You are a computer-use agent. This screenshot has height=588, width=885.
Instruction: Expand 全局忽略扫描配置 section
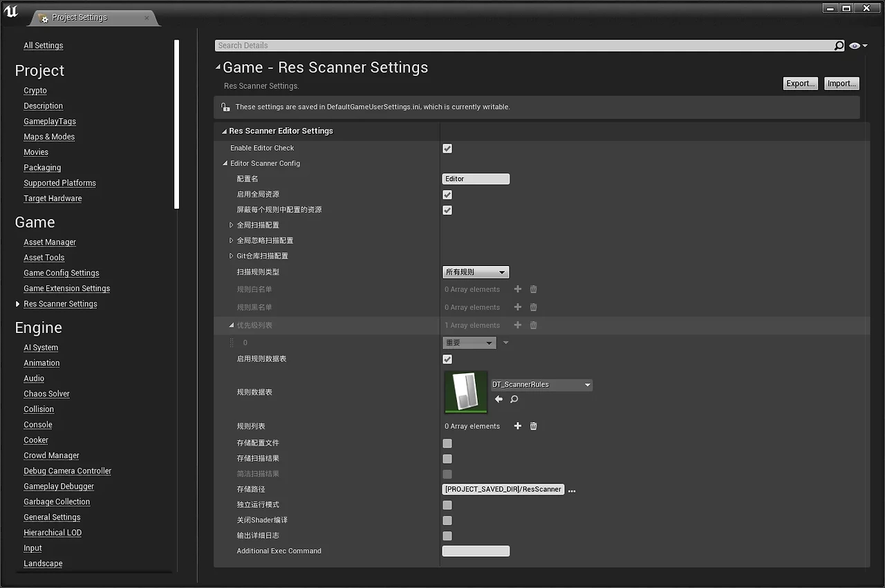(x=232, y=240)
